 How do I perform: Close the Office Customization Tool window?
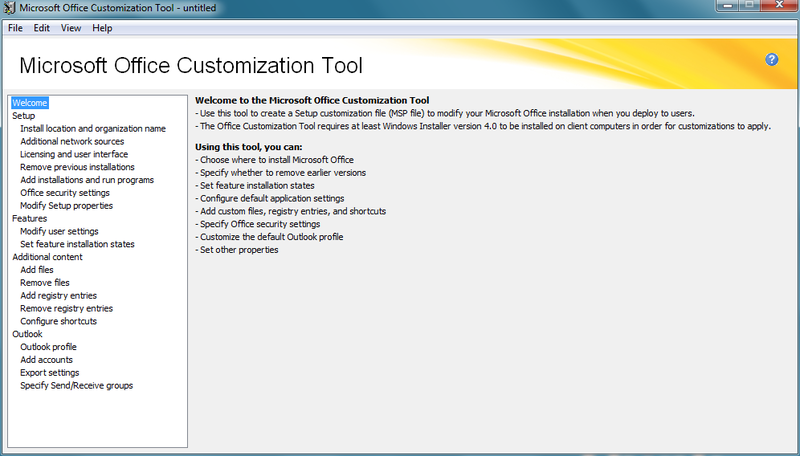point(779,5)
